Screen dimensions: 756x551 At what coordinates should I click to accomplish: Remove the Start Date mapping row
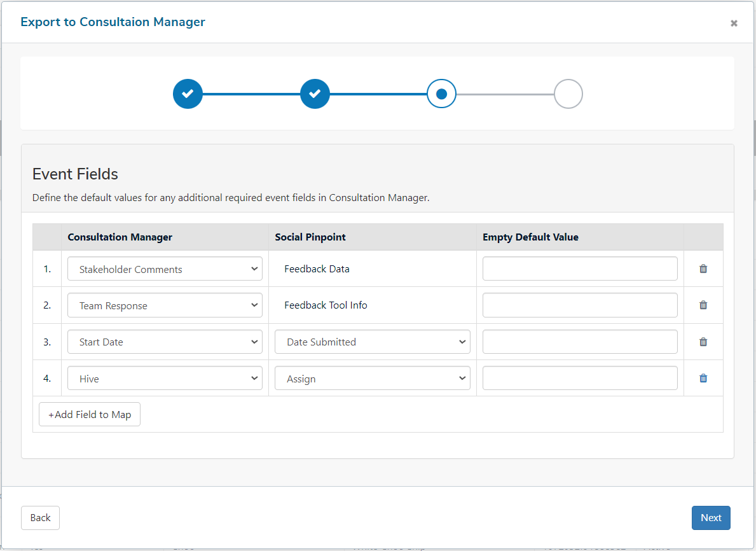(x=703, y=342)
